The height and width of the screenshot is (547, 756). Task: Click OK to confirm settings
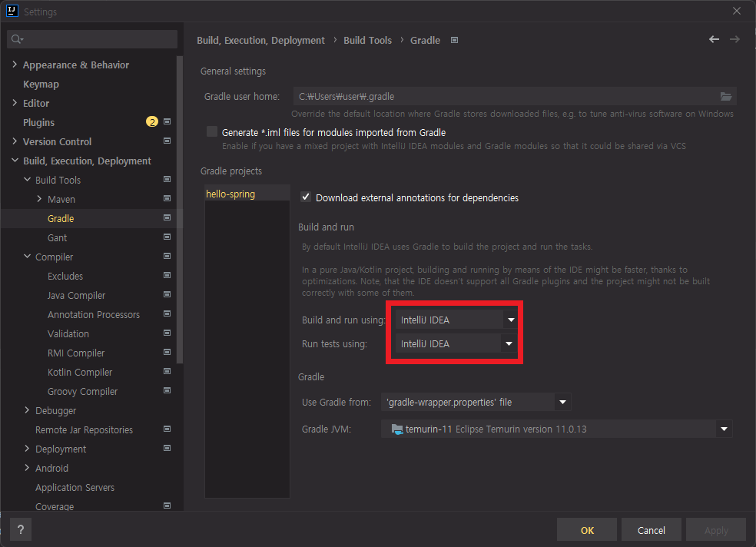[x=587, y=530]
